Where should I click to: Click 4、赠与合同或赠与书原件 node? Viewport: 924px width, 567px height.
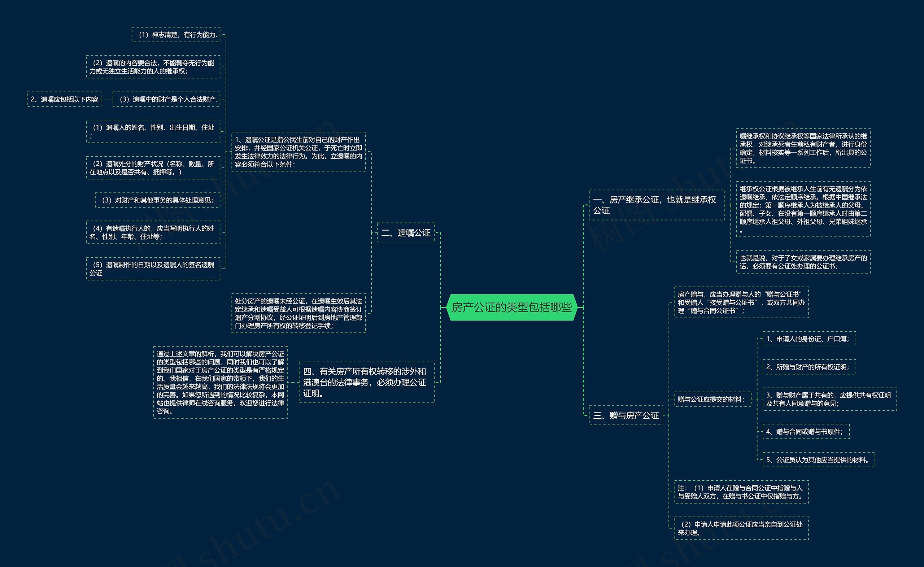coord(806,432)
